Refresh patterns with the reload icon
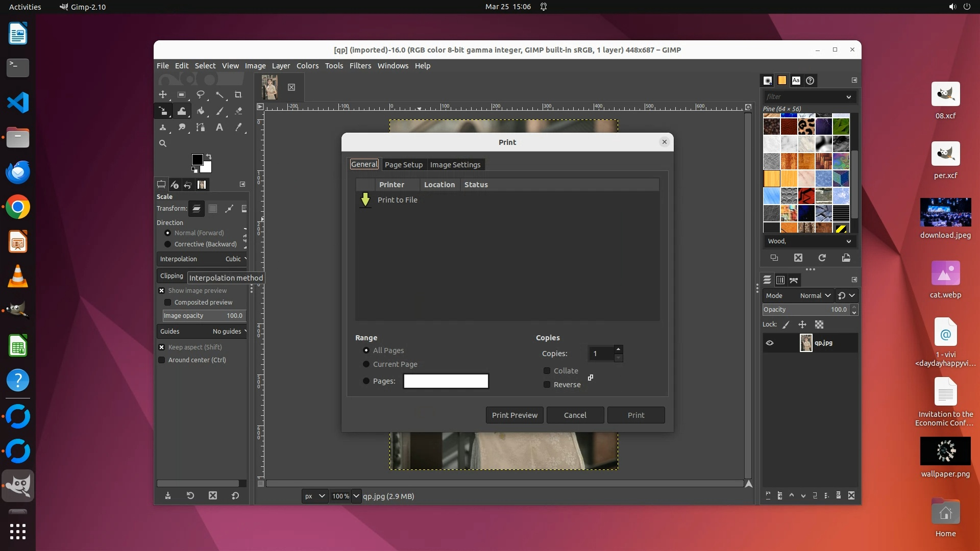980x551 pixels. pos(822,258)
